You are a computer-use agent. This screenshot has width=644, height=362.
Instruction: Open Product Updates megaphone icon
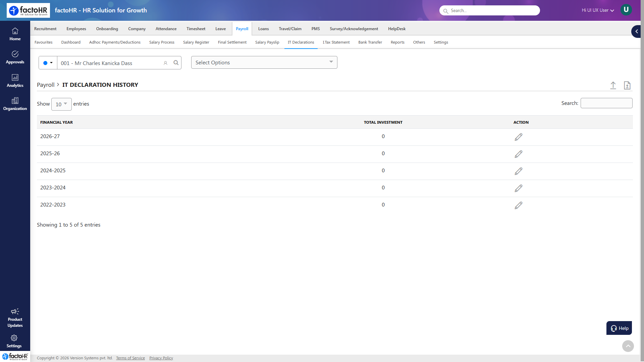(x=15, y=311)
